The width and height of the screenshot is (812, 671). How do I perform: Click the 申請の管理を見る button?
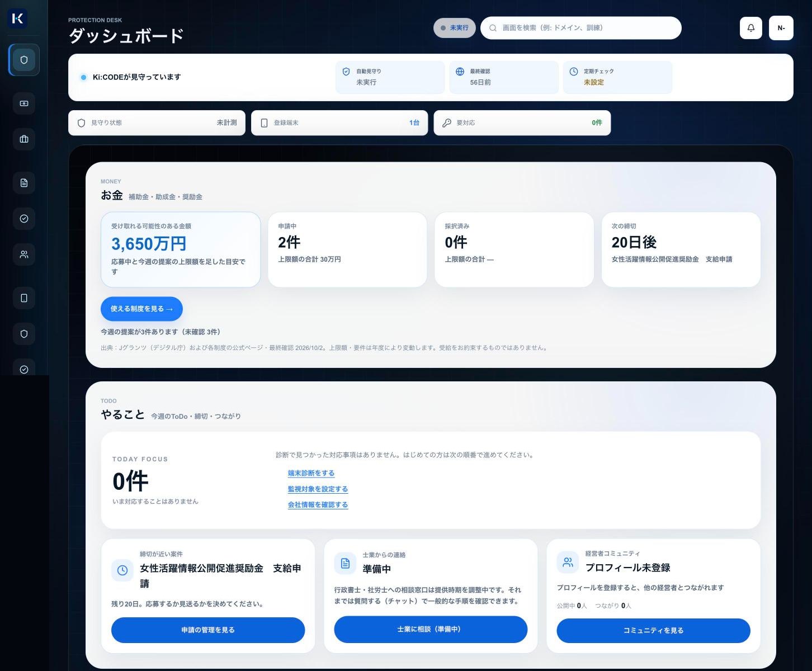208,630
